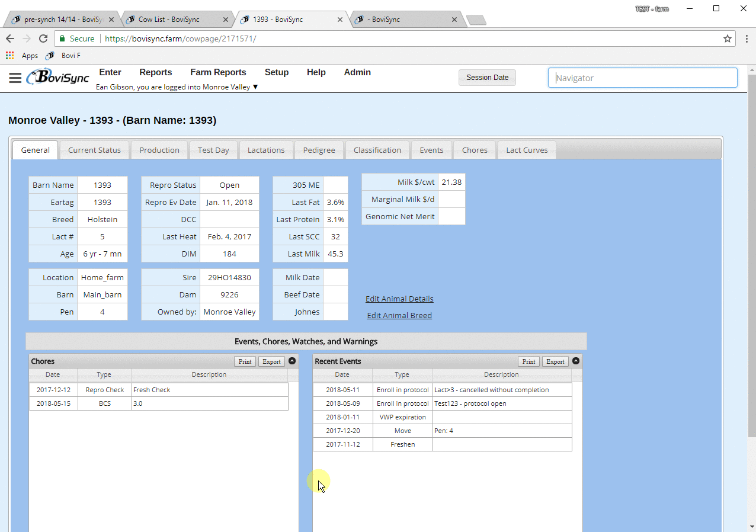View the Secure site information padlock
This screenshot has height=532, width=756.
[62, 39]
